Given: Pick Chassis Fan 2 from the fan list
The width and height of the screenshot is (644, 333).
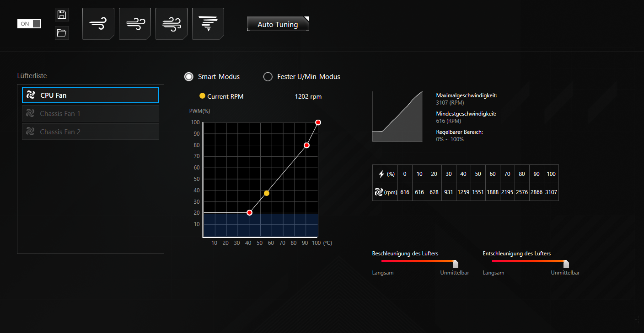Looking at the screenshot, I should 91,132.
